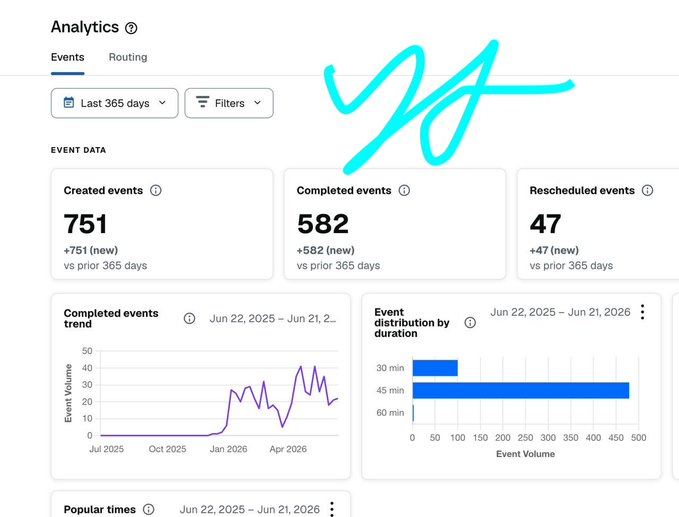Screen dimensions: 679x517
Task: Click the +47 (new) change text
Action: [x=554, y=250]
